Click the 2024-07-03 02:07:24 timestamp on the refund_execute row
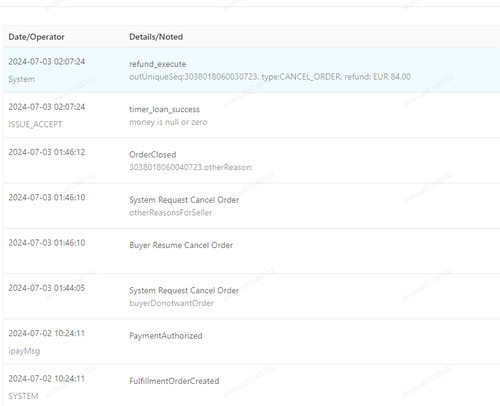 47,61
